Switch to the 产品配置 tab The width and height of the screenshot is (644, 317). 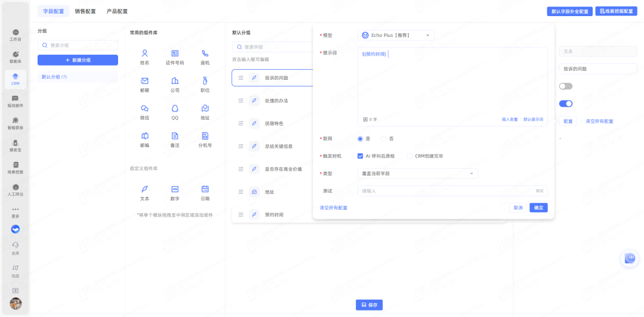[117, 11]
